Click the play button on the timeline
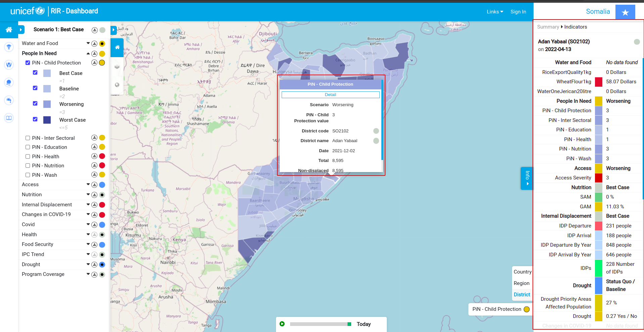 [x=282, y=324]
